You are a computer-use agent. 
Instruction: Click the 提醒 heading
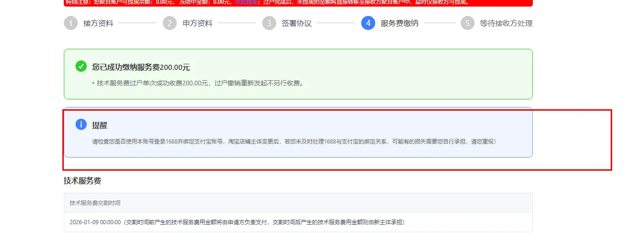pos(99,125)
